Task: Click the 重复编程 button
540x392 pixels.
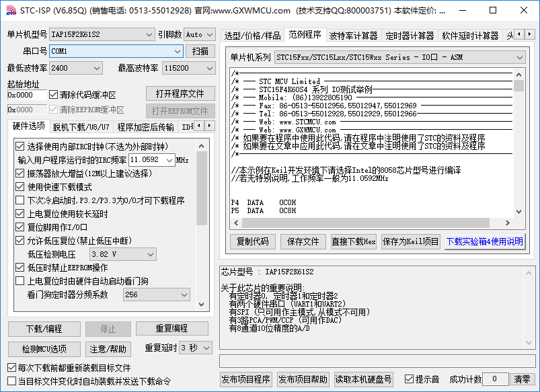Action: click(x=171, y=328)
